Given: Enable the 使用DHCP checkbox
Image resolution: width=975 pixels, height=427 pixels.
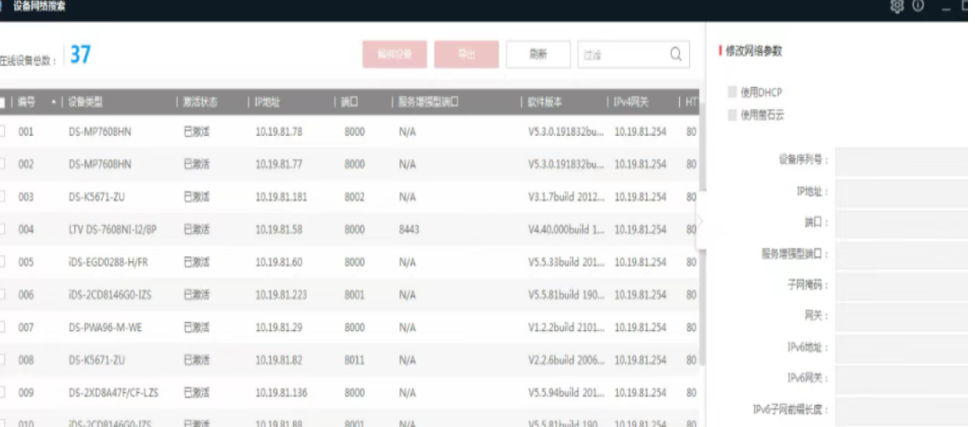Looking at the screenshot, I should pyautogui.click(x=732, y=92).
